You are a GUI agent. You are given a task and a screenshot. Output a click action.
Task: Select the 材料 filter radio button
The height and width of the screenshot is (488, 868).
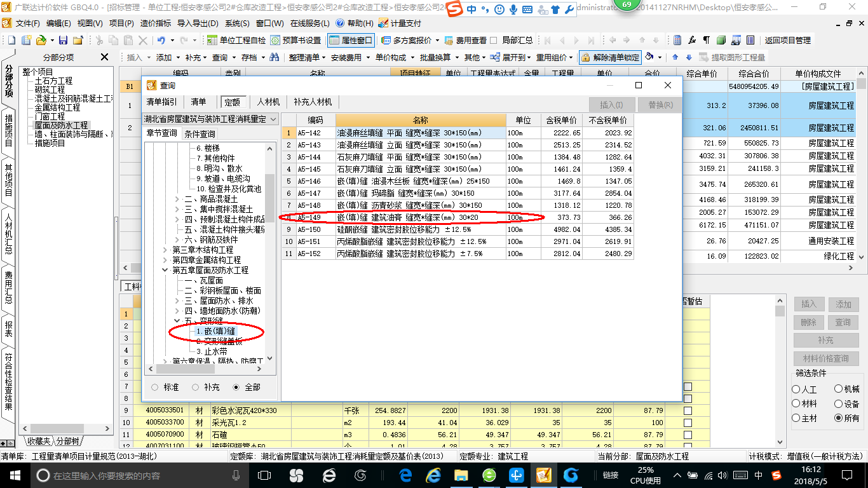coord(796,403)
